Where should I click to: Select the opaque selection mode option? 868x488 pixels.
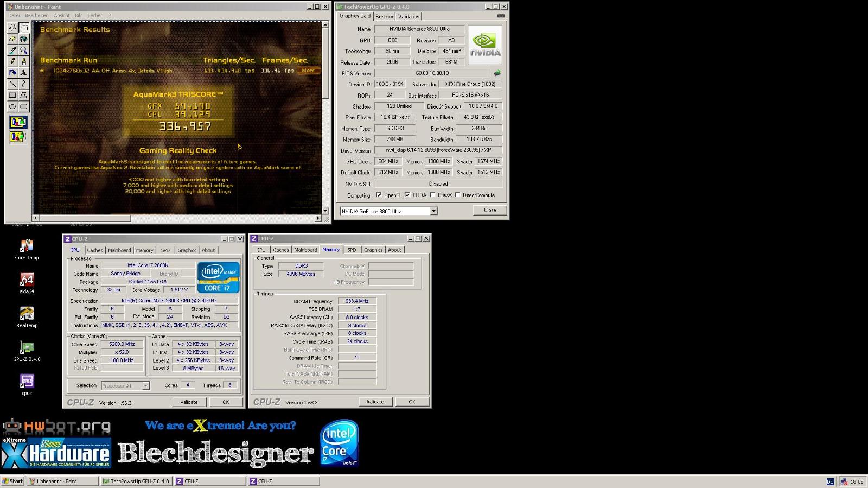click(18, 122)
